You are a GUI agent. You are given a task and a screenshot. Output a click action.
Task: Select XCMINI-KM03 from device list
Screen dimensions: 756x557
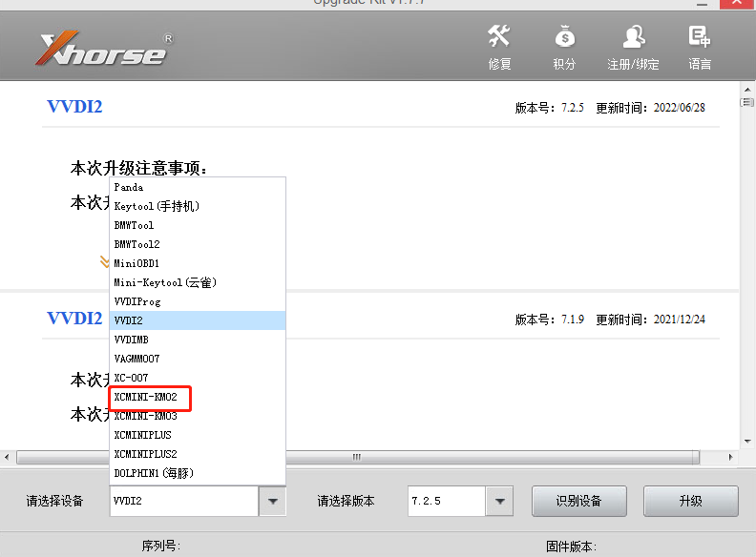tap(198, 416)
